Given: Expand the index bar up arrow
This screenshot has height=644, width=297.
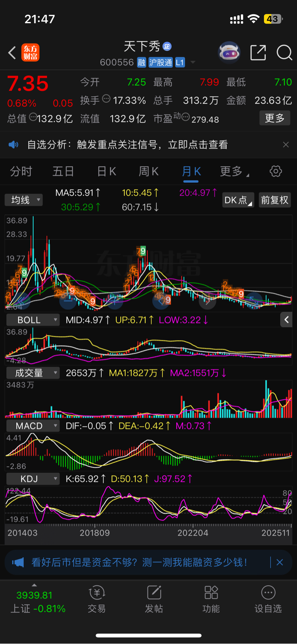Looking at the screenshot, I should pyautogui.click(x=34, y=585).
